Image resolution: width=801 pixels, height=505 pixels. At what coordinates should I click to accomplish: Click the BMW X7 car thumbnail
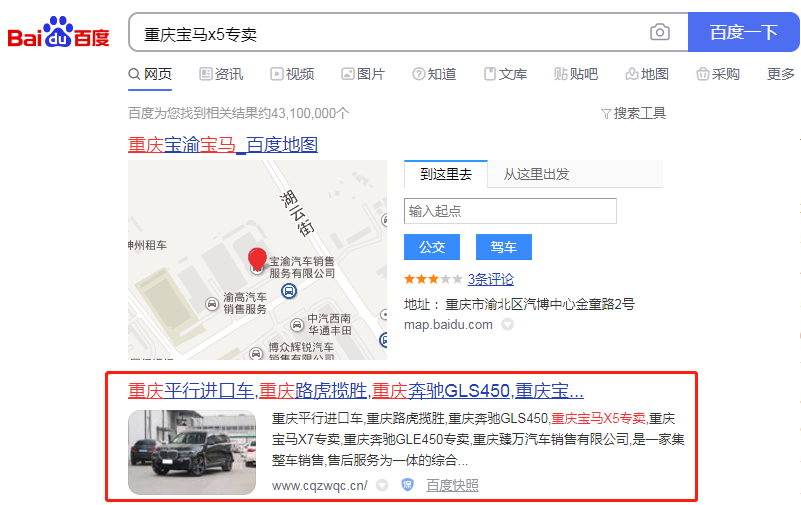pyautogui.click(x=192, y=452)
